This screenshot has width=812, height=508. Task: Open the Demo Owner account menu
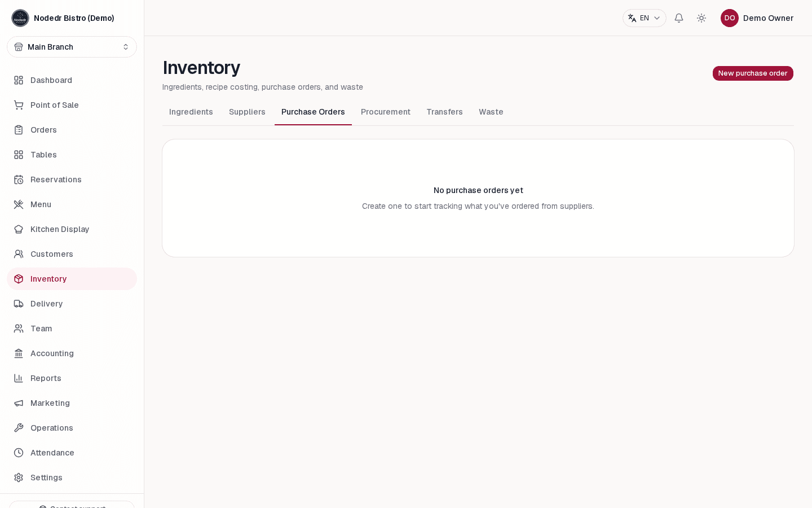pos(757,18)
